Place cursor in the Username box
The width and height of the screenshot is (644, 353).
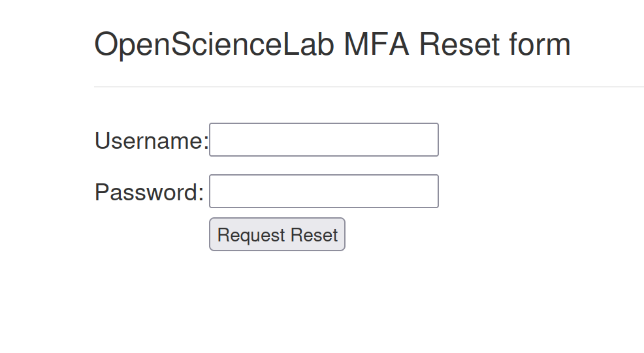[x=323, y=140]
